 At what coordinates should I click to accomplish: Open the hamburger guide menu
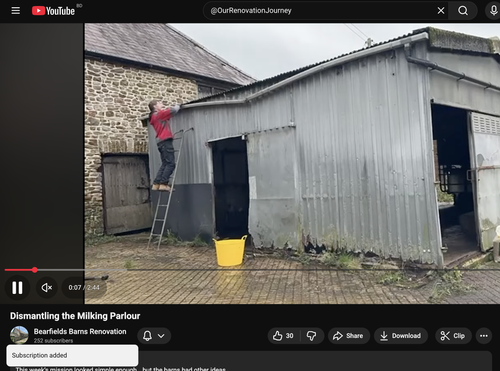(x=16, y=11)
